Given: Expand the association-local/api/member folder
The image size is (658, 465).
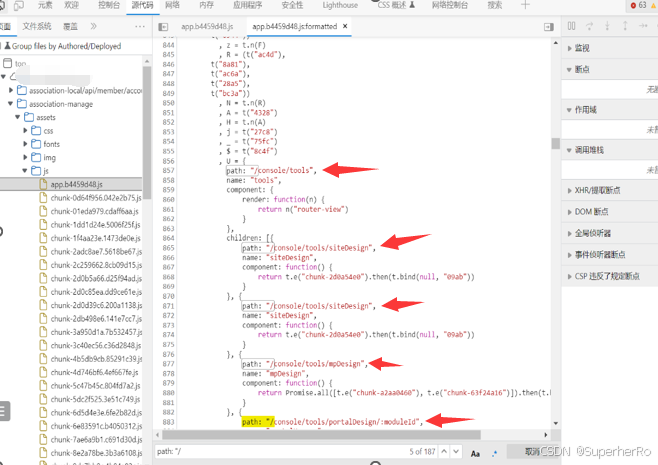Looking at the screenshot, I should 11,90.
